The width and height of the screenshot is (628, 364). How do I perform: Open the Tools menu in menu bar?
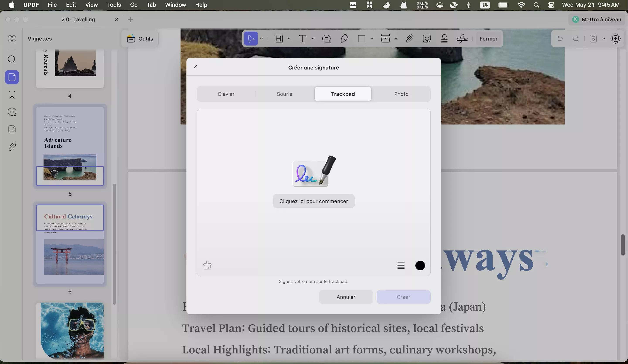[x=114, y=5]
